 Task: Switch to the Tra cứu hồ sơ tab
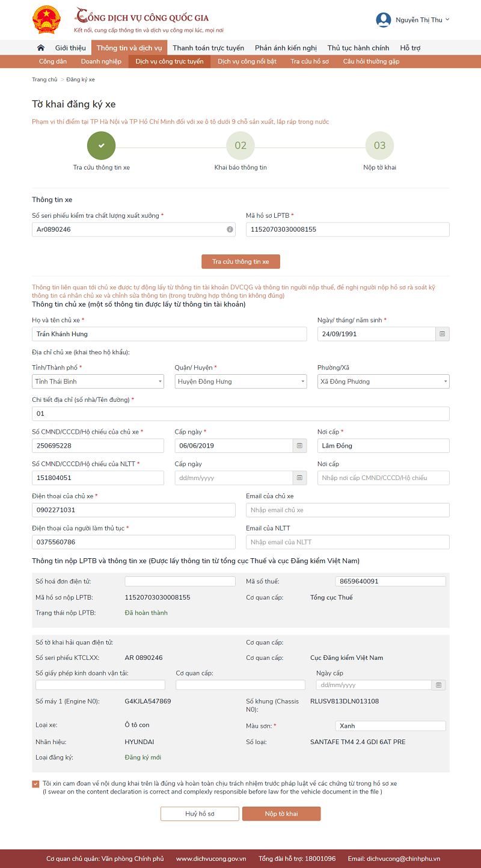tap(309, 61)
